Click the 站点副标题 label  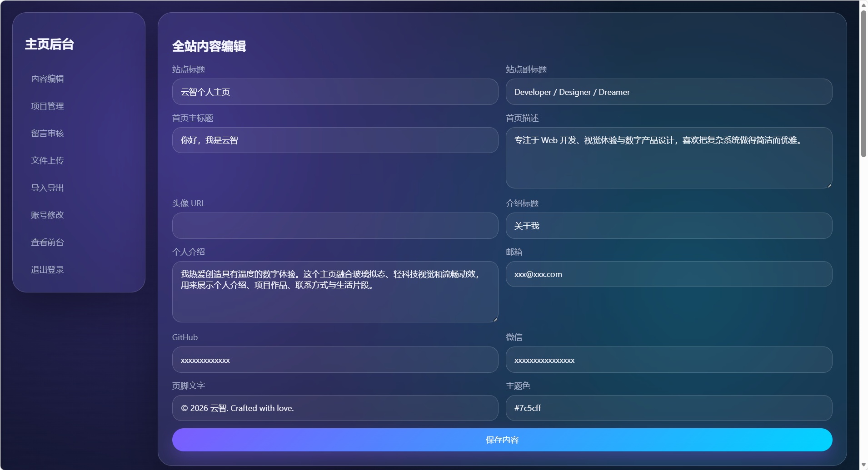tap(526, 69)
